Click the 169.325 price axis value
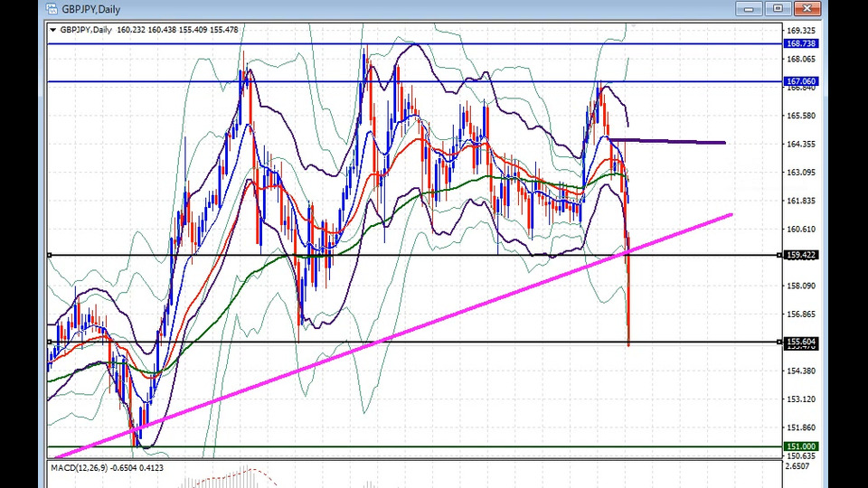868x488 pixels. (801, 31)
